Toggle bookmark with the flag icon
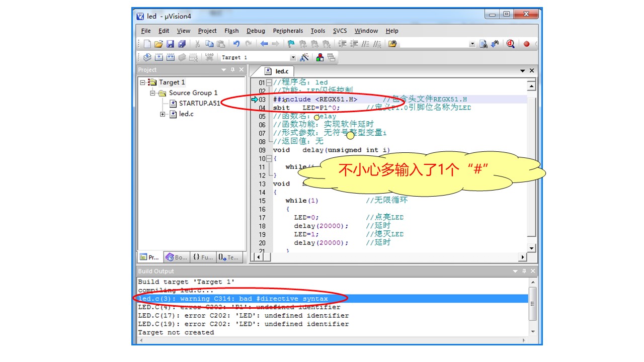The image size is (644, 362). [291, 44]
